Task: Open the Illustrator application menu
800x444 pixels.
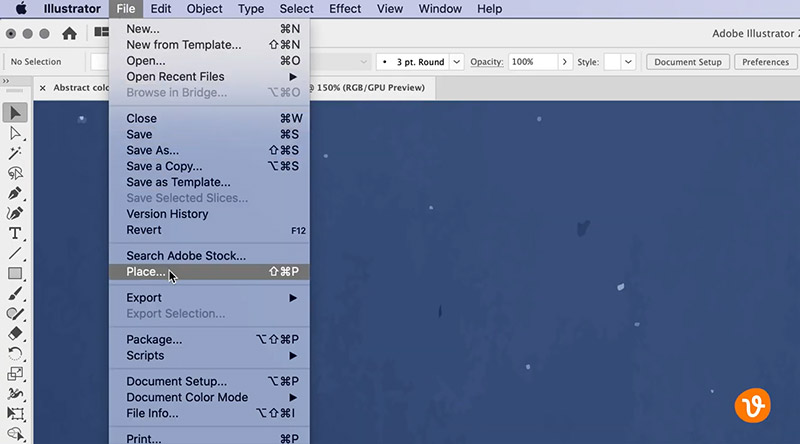Action: (x=72, y=9)
